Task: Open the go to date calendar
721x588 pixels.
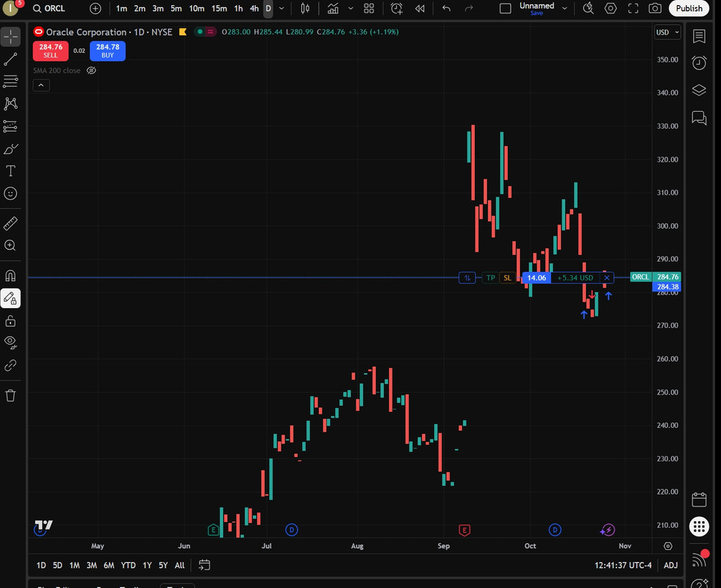Action: pos(204,565)
